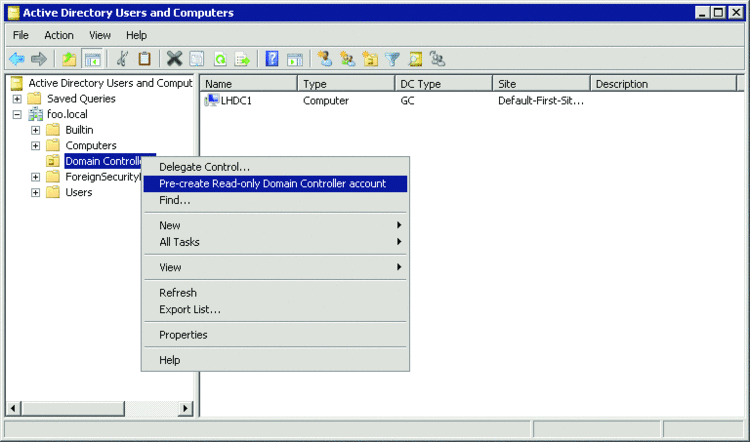Sort by the Name column header
The height and width of the screenshot is (442, 750).
coord(249,84)
